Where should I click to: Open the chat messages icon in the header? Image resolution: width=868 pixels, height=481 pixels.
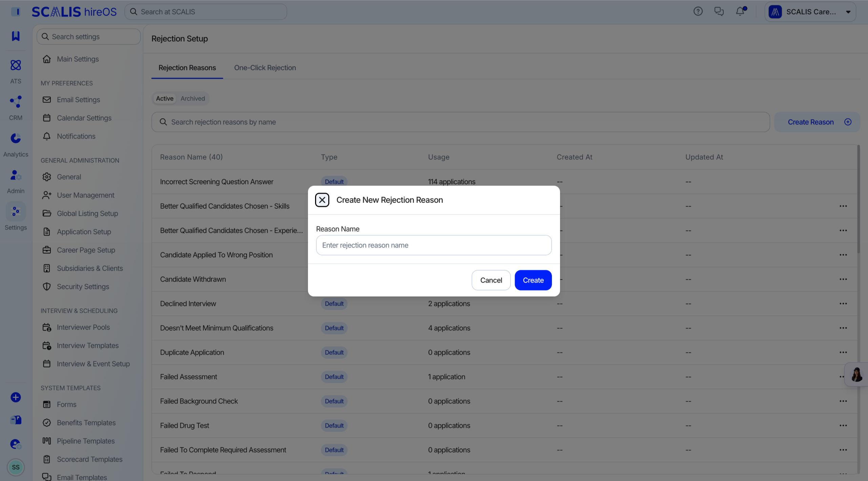click(719, 12)
